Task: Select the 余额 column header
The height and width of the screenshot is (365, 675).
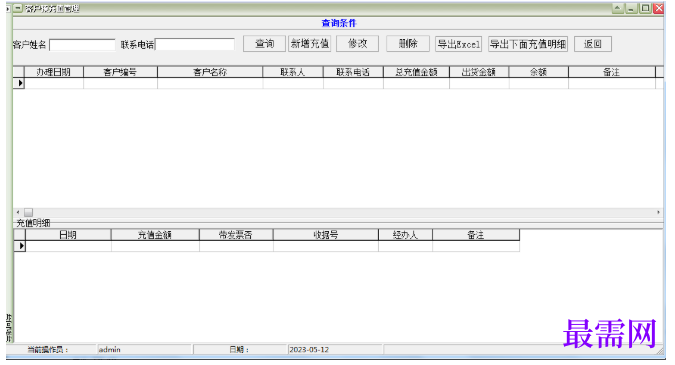Action: pos(539,72)
